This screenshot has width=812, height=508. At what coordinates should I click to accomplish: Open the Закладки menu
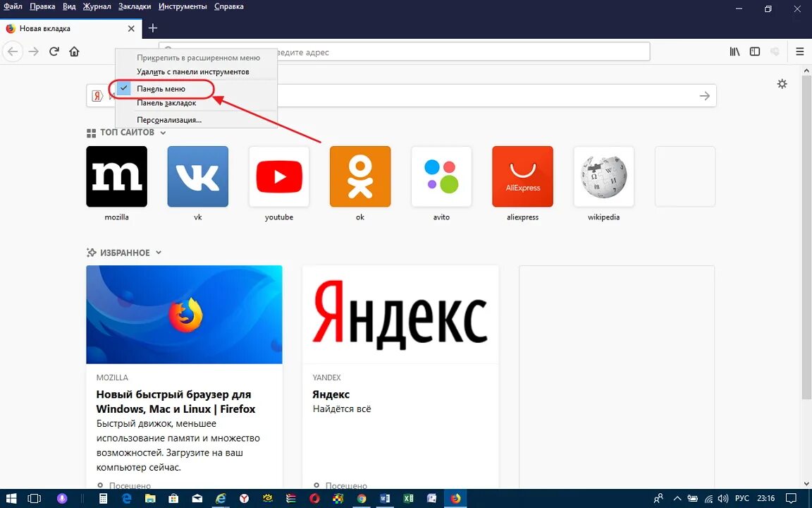(135, 7)
